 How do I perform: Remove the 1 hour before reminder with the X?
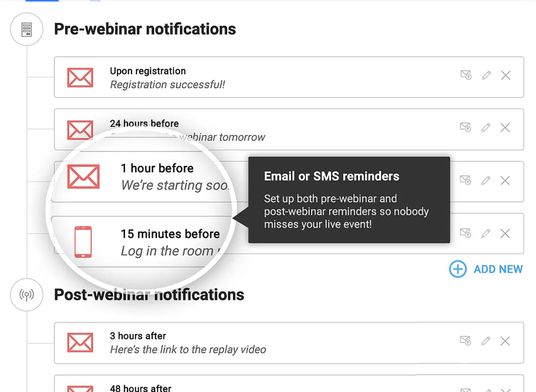[506, 180]
